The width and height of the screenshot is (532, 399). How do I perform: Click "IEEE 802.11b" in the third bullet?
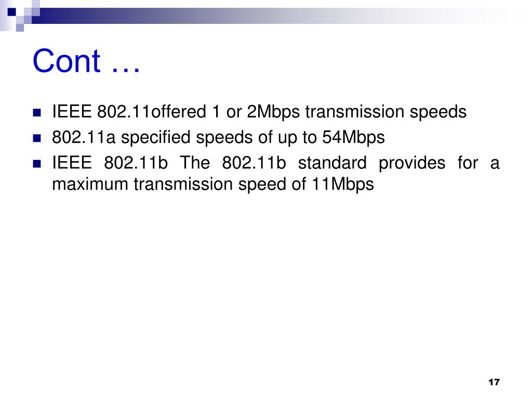110,163
